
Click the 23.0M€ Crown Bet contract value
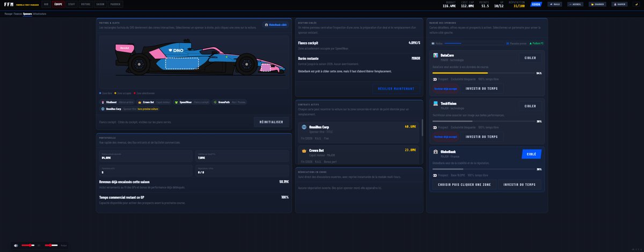click(x=410, y=150)
